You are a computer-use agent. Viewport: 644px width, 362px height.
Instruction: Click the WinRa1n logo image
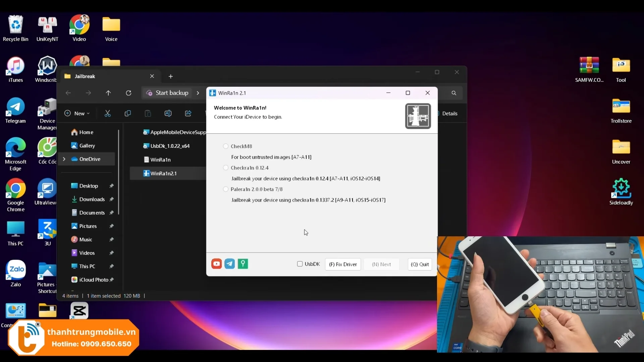[418, 116]
